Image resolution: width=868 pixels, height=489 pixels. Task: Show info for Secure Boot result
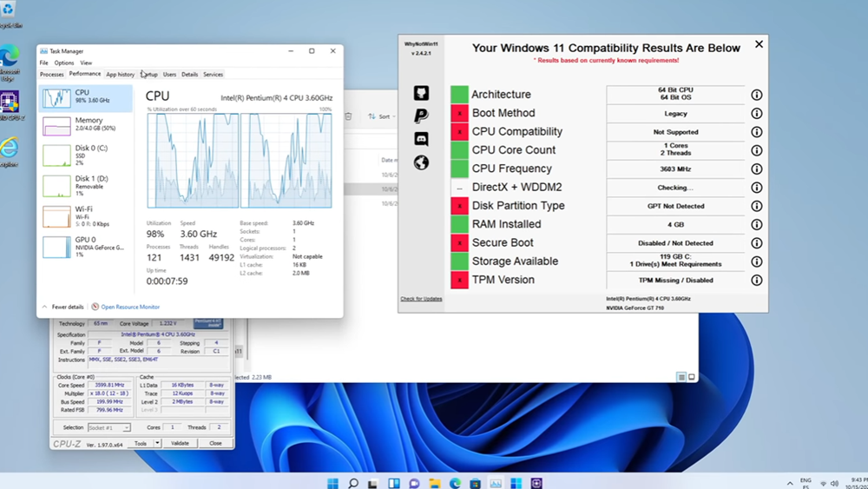pyautogui.click(x=756, y=243)
